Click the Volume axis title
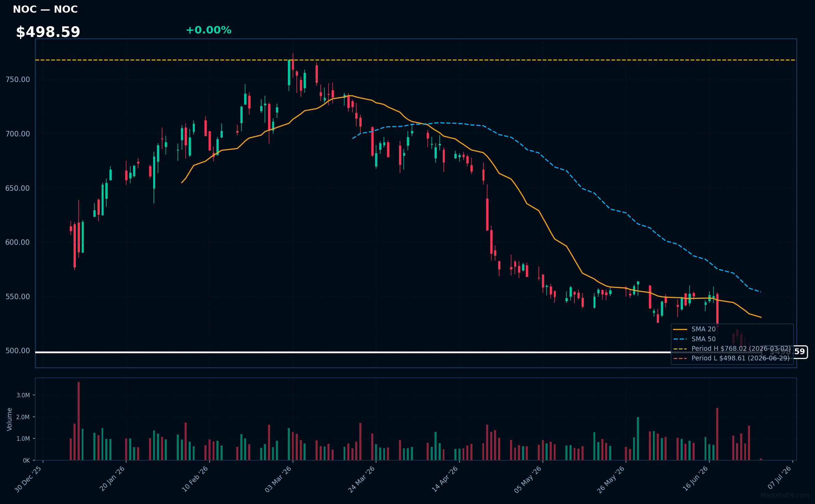The image size is (815, 504). pyautogui.click(x=10, y=419)
